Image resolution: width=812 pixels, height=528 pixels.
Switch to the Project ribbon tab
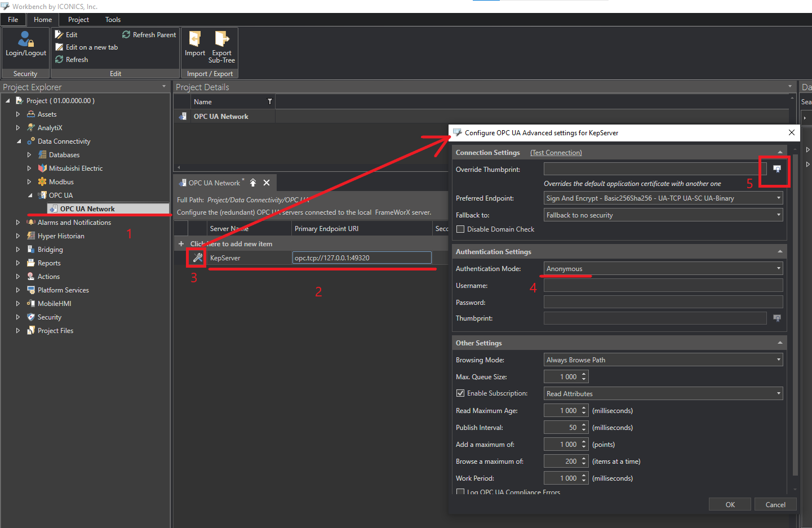[78, 20]
